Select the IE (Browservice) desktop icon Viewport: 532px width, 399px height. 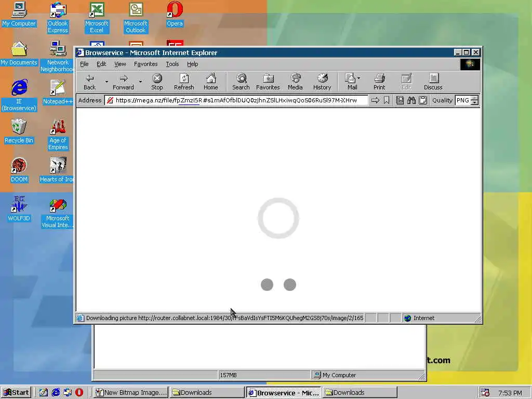click(19, 96)
